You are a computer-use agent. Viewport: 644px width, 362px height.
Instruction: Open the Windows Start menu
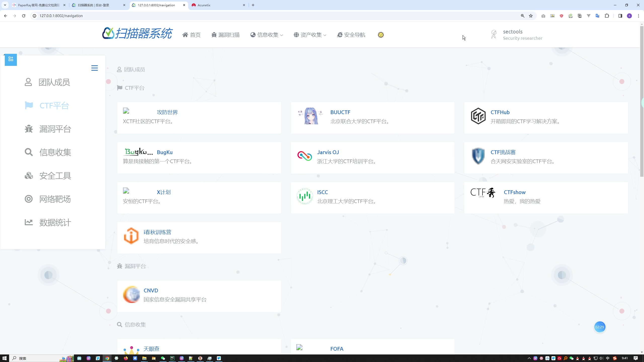coord(5,358)
